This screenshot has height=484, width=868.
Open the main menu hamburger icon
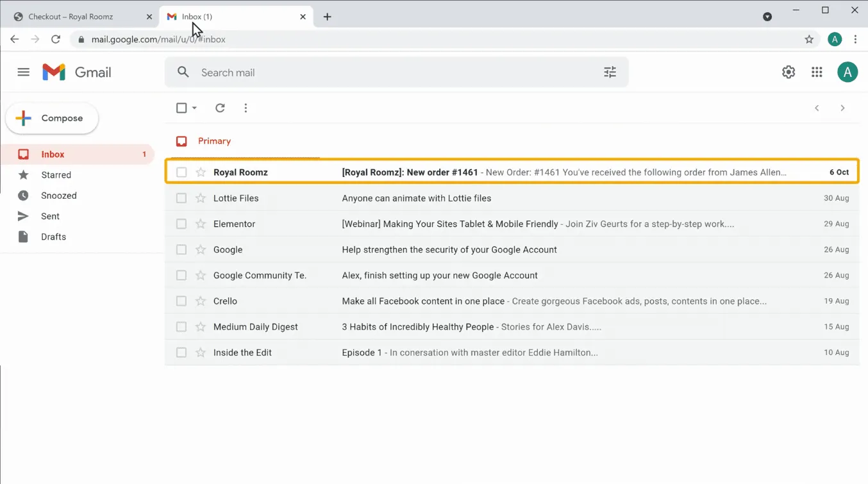pos(24,72)
